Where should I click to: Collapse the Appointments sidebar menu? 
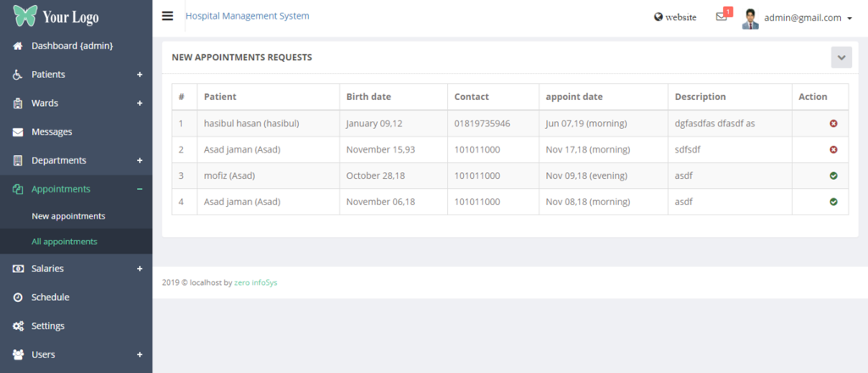[140, 189]
